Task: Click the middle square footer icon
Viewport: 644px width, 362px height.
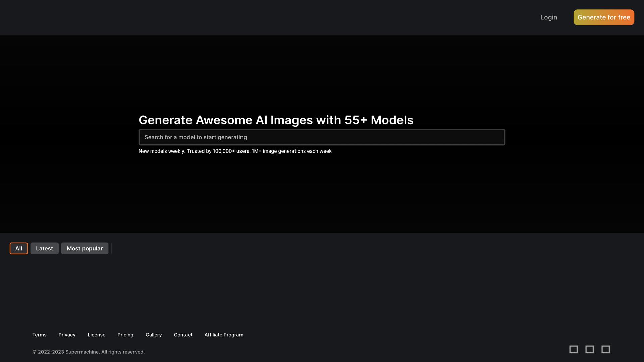Action: coord(589,349)
